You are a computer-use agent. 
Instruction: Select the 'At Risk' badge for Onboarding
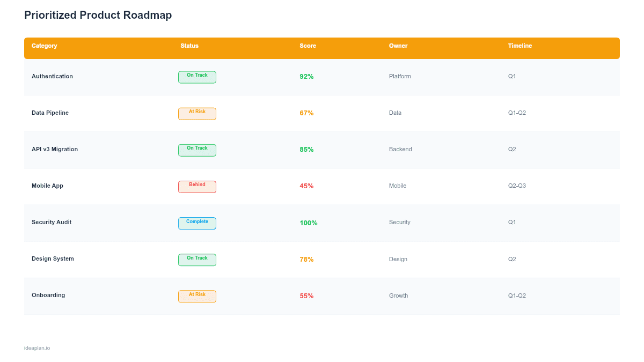click(x=197, y=296)
